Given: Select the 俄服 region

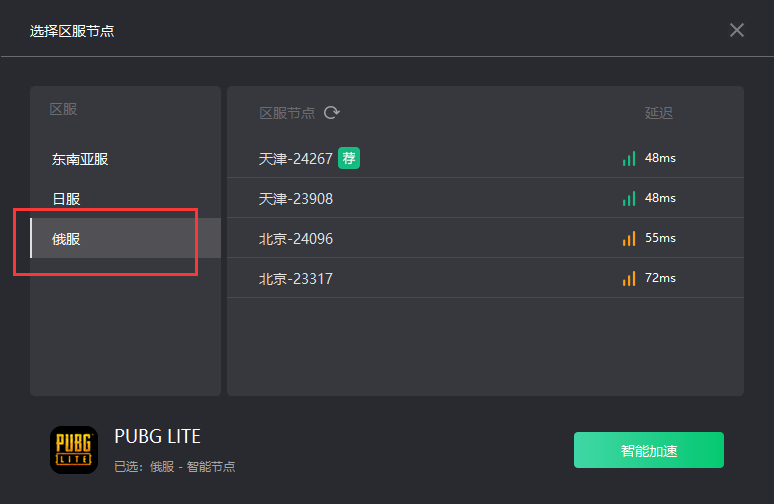Looking at the screenshot, I should (x=125, y=238).
